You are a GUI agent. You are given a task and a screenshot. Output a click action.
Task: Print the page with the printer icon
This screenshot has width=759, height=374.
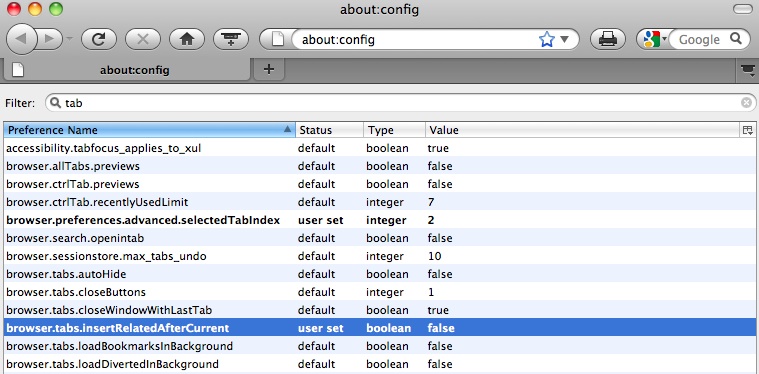tap(607, 39)
